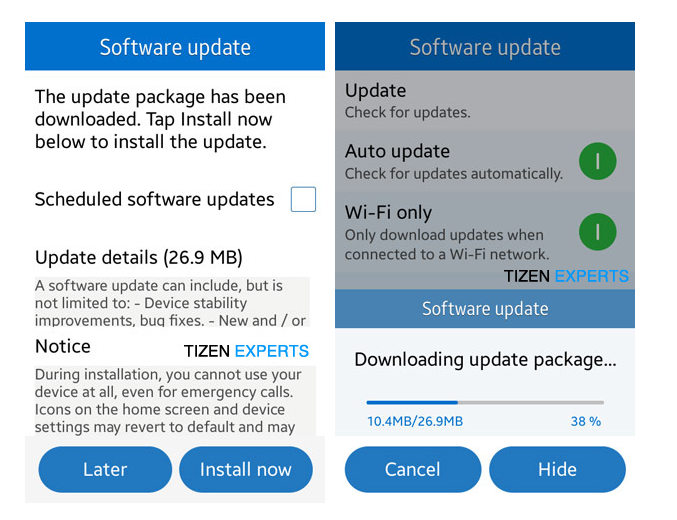Click the right Software update header

pyautogui.click(x=485, y=47)
